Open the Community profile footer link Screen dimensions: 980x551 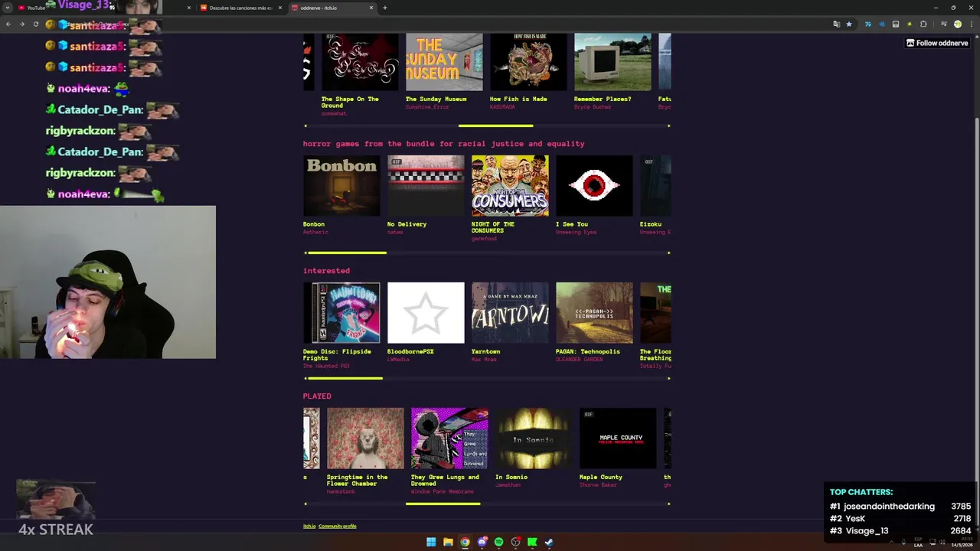[x=338, y=526]
